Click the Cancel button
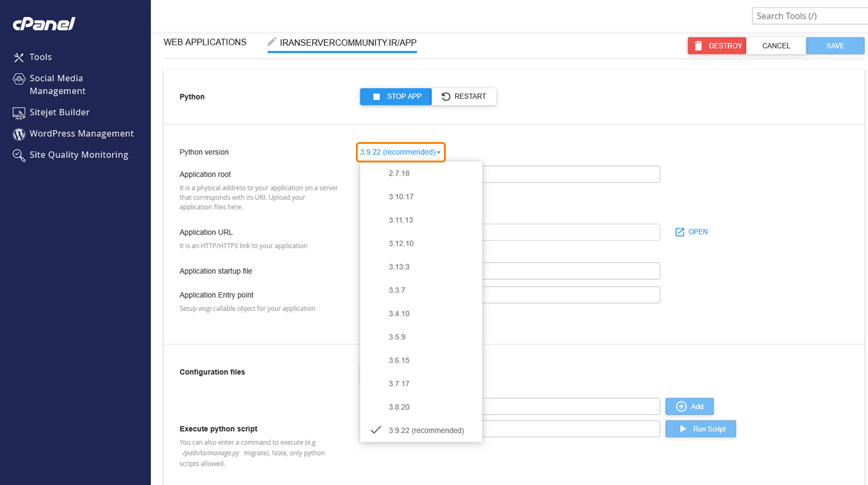This screenshot has height=485, width=868. point(776,46)
